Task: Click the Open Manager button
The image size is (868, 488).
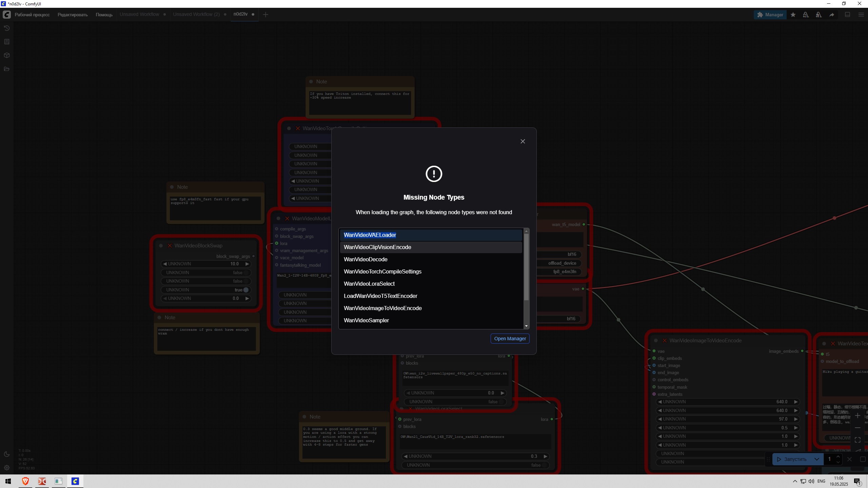Action: (x=510, y=339)
